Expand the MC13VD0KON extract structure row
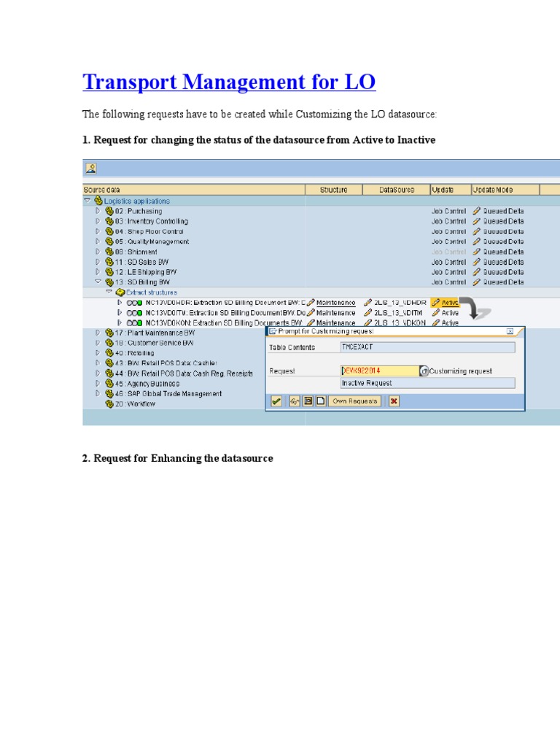 coord(120,322)
